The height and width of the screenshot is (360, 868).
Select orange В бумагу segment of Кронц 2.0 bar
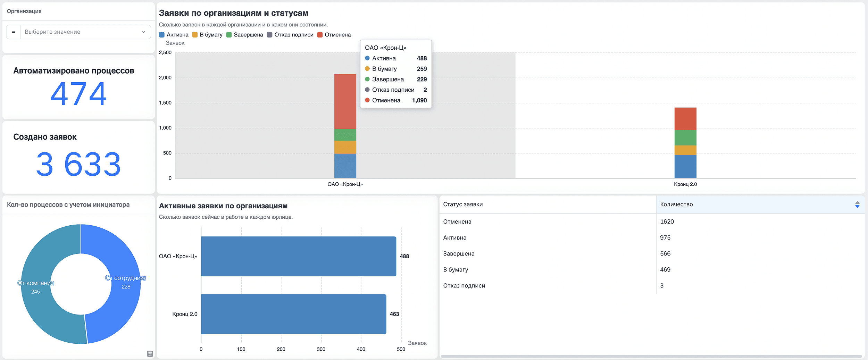(x=685, y=150)
